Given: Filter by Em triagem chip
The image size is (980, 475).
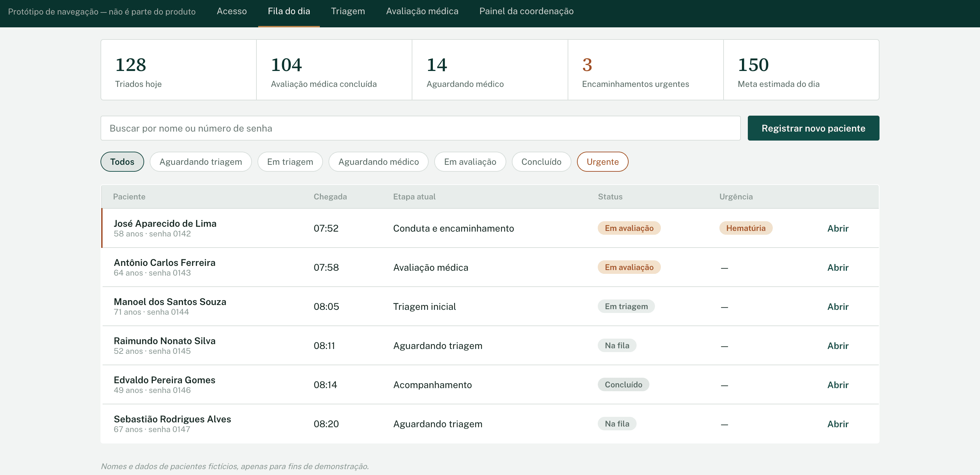Looking at the screenshot, I should point(290,161).
